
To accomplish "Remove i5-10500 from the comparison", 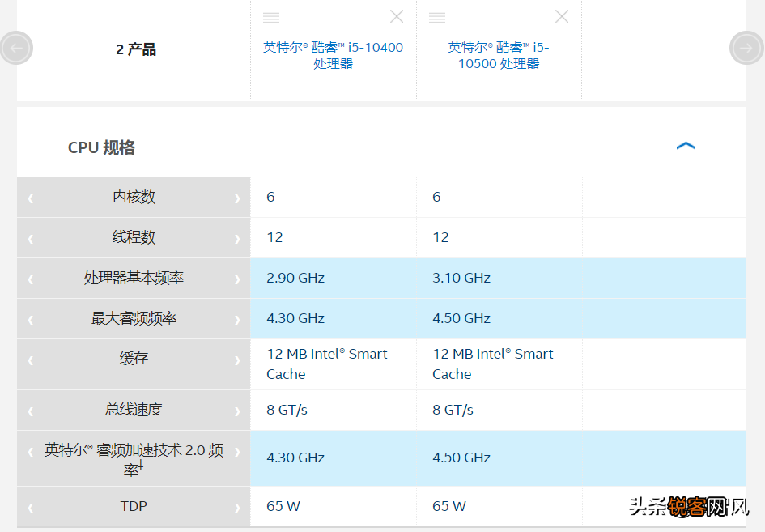I will [562, 16].
